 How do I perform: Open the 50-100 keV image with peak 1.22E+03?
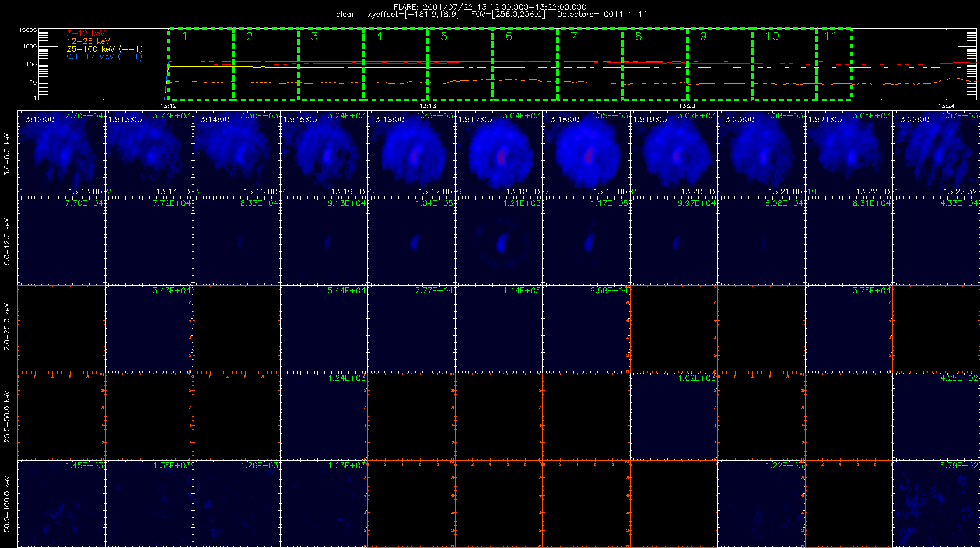[761, 504]
